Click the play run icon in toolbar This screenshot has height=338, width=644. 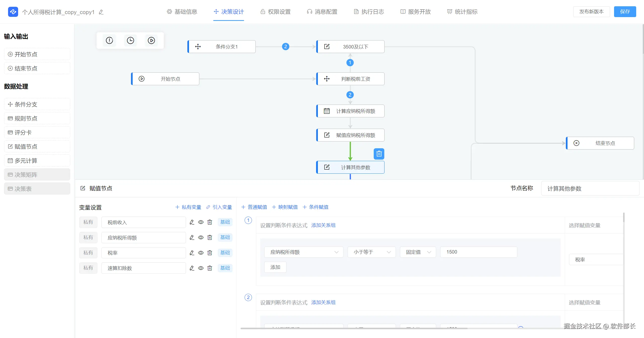click(x=151, y=40)
